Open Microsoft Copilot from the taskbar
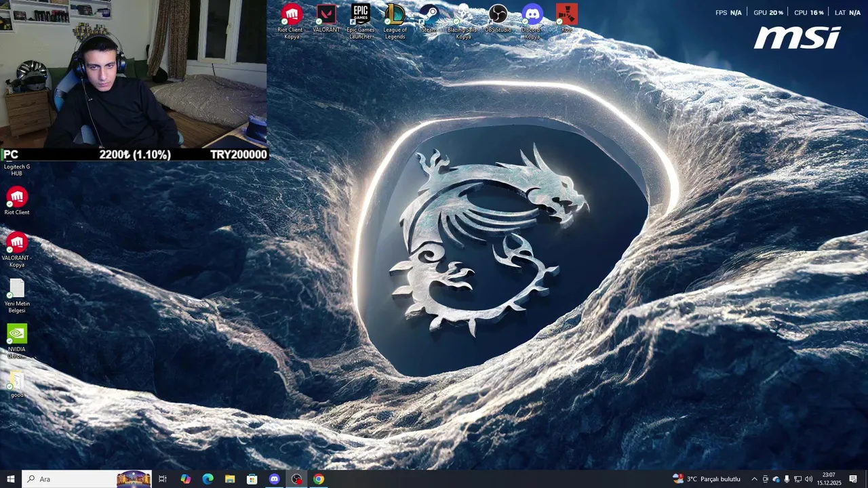This screenshot has height=488, width=868. pos(185,479)
